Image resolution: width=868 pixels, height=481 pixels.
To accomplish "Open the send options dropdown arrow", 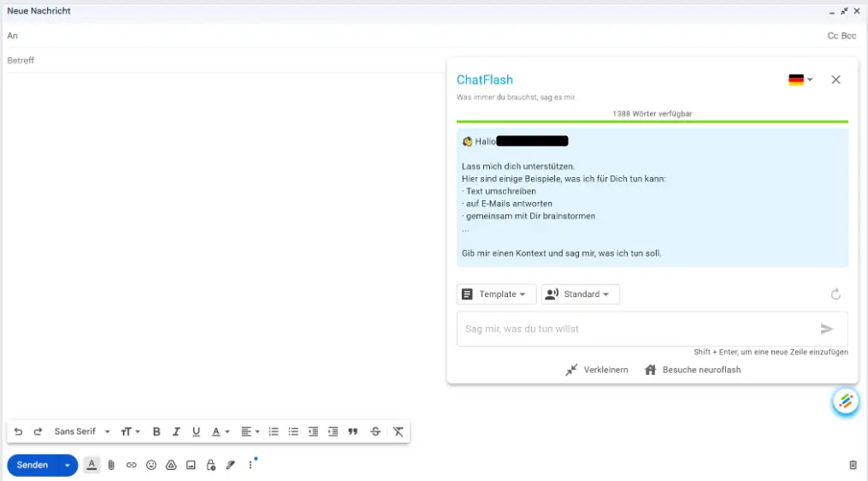I will [68, 465].
